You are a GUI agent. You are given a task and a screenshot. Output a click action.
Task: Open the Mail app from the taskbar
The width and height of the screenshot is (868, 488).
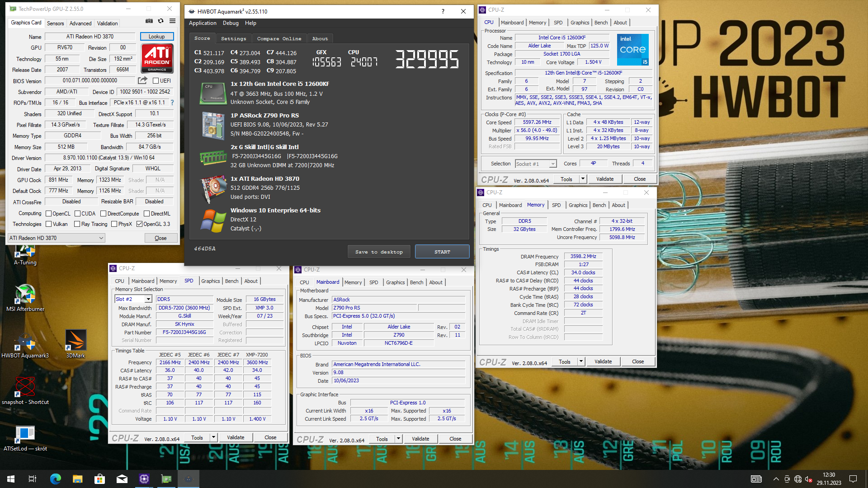[x=122, y=479]
